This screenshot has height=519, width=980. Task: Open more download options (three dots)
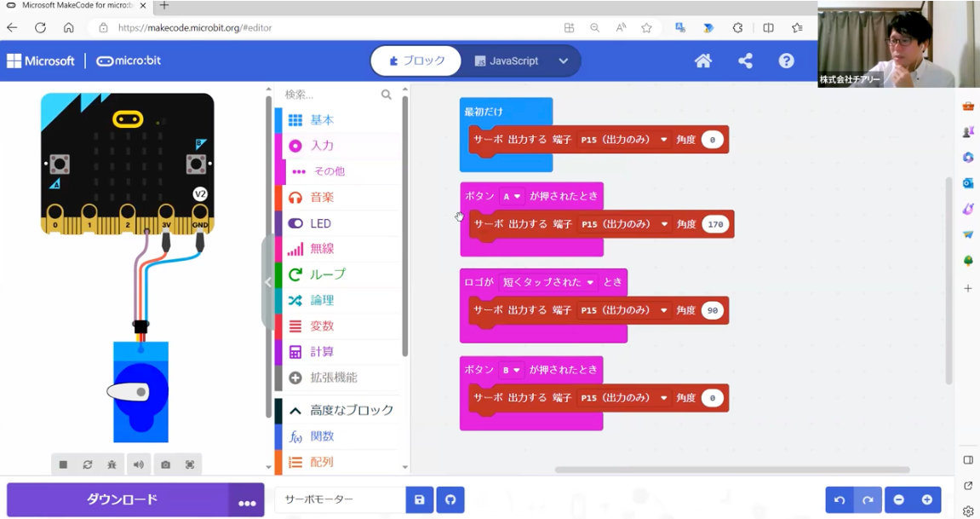(x=247, y=500)
